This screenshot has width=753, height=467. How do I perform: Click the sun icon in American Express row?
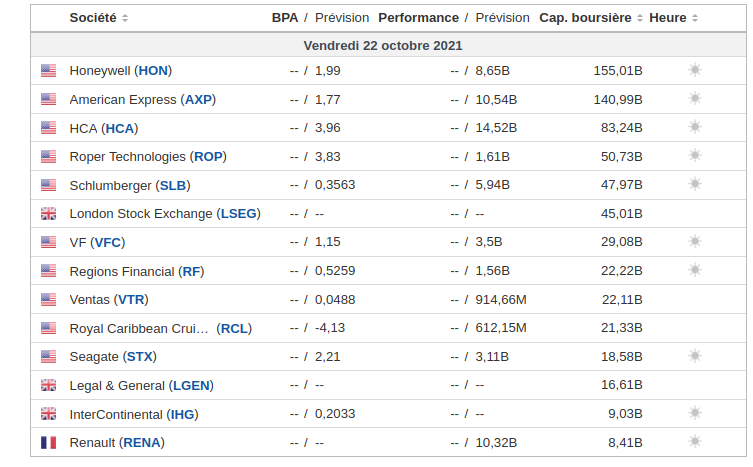695,99
